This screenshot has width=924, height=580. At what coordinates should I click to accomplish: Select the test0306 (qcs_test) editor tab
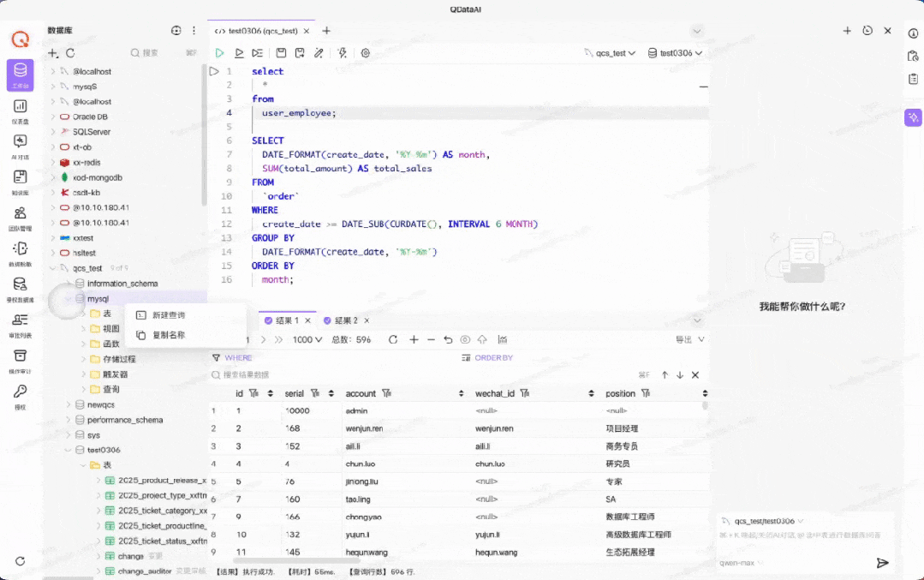tap(263, 31)
